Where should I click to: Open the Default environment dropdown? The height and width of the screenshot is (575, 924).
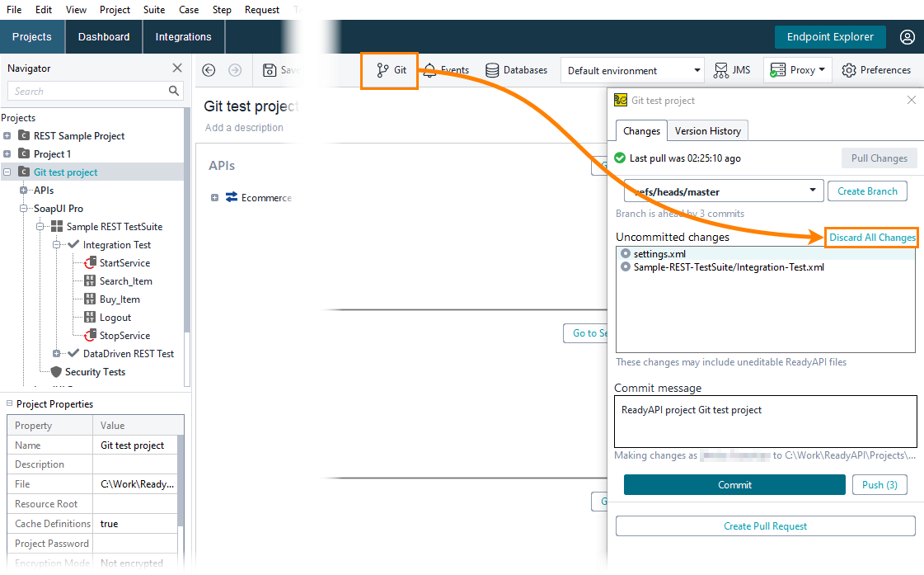pyautogui.click(x=631, y=70)
